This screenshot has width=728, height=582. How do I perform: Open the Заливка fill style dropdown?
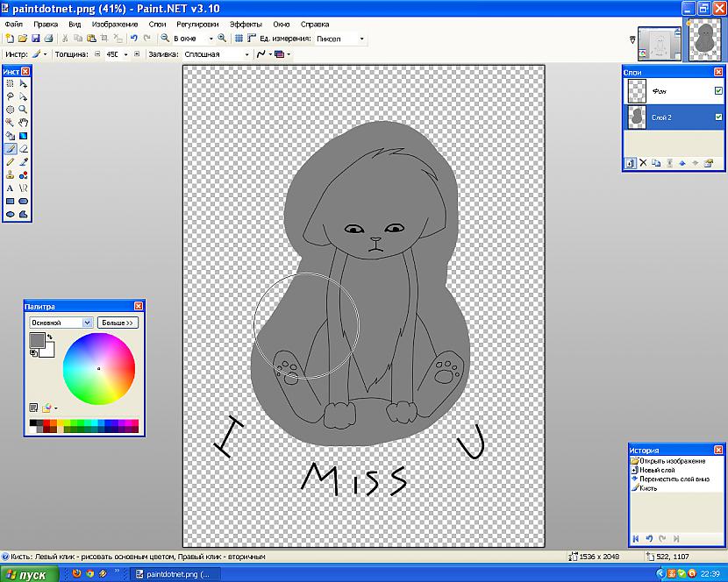pos(247,54)
